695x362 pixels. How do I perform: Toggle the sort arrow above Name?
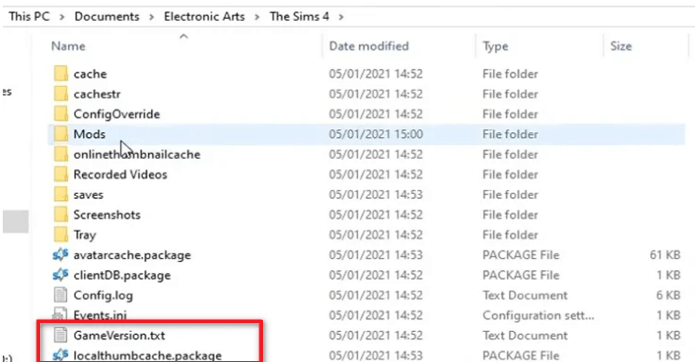[x=184, y=36]
